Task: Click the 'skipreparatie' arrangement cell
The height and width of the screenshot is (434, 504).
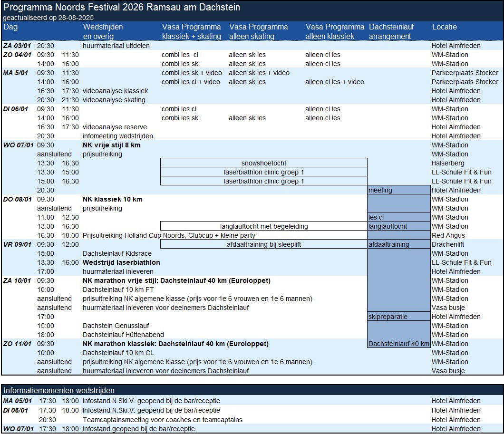Action: 399,317
